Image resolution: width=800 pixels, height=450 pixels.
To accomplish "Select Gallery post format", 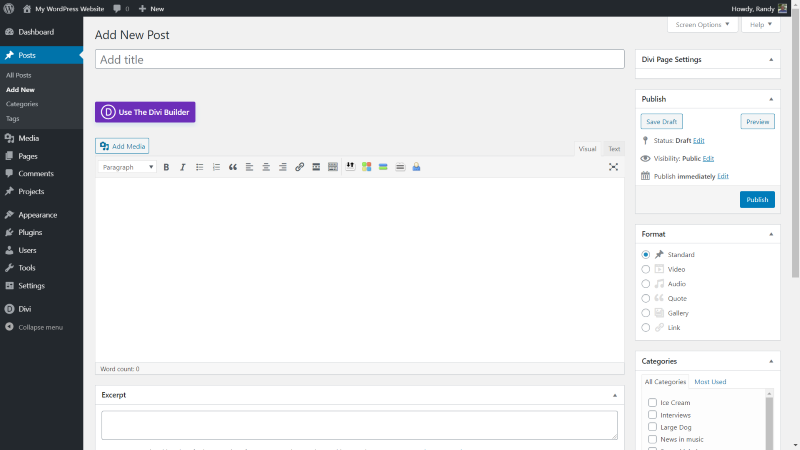I will pyautogui.click(x=645, y=313).
